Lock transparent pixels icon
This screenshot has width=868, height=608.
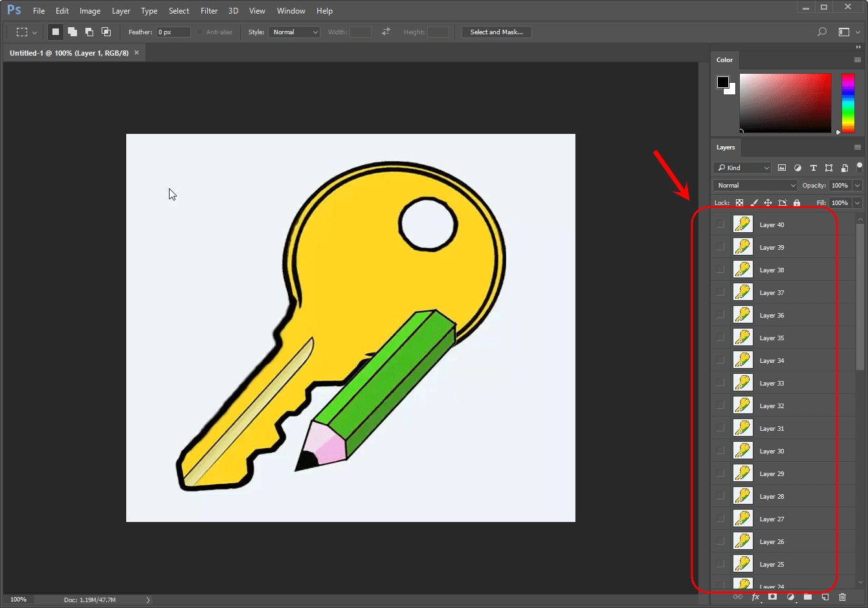739,202
